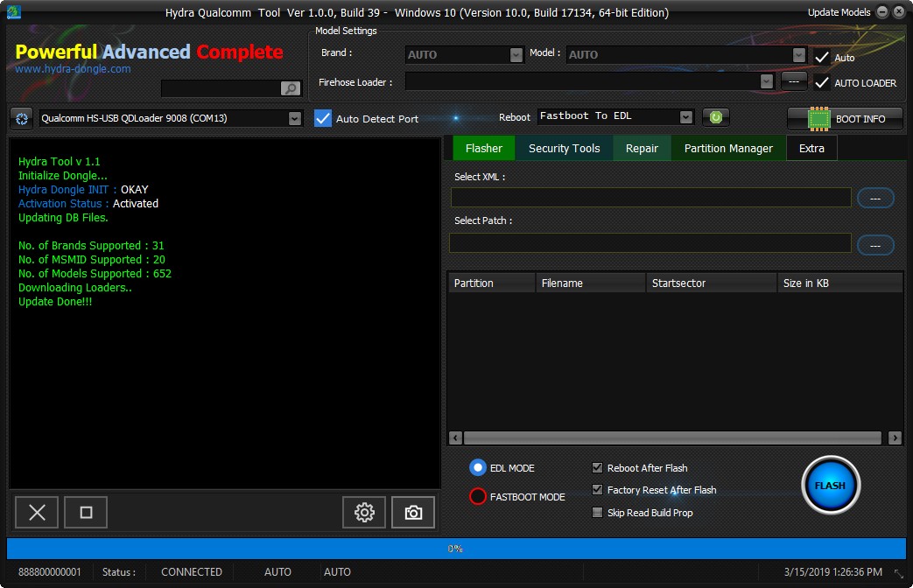Image resolution: width=913 pixels, height=588 pixels.
Task: Click inside the Select XML field
Action: pos(651,198)
